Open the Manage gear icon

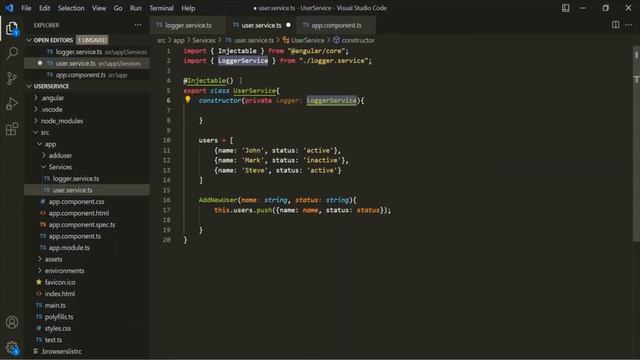click(12, 348)
